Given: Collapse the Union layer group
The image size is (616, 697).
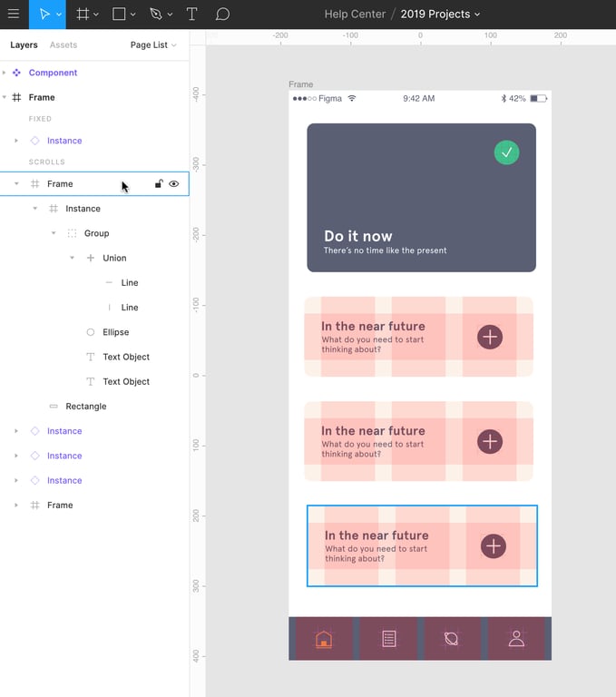Looking at the screenshot, I should point(73,259).
